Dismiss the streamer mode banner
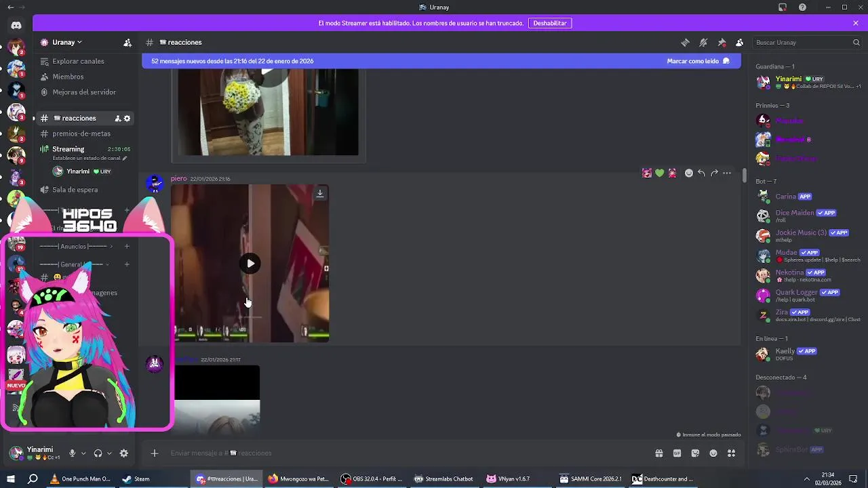Viewport: 868px width, 488px height. click(x=856, y=23)
